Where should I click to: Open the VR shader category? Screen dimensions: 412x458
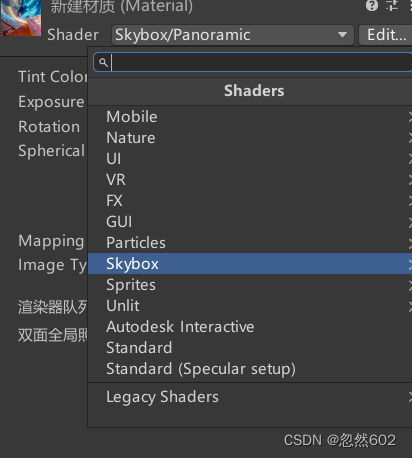coord(250,180)
